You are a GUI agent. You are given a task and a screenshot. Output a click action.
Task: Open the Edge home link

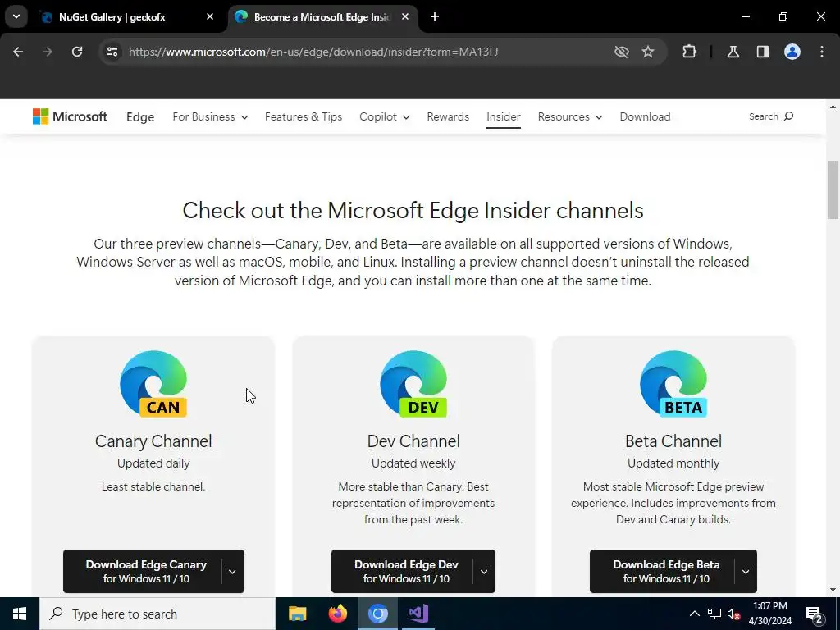coord(140,116)
